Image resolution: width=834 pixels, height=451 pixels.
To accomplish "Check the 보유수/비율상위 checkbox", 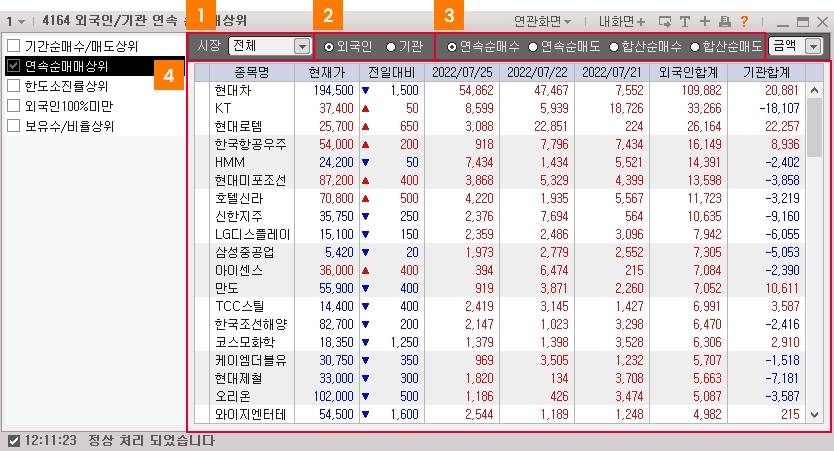I will click(13, 126).
